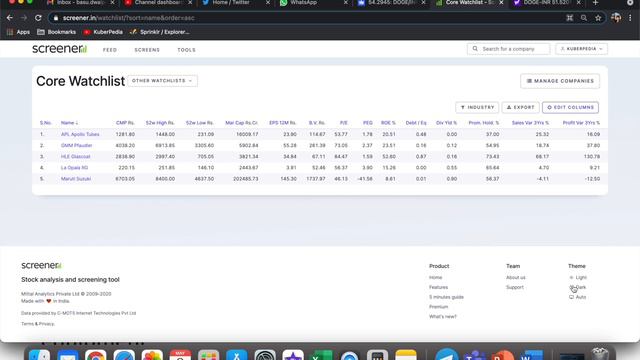Click the Search for a company field
The width and height of the screenshot is (640, 360).
tap(509, 49)
